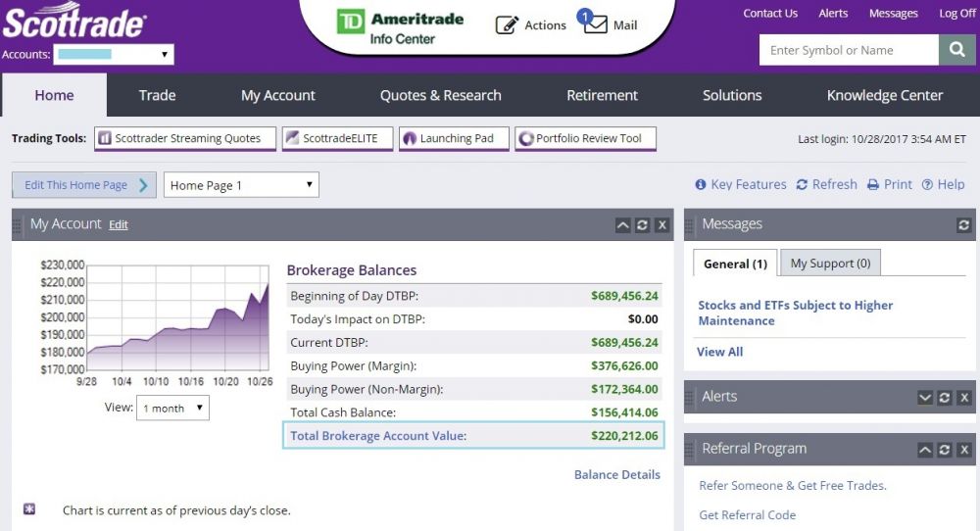The height and width of the screenshot is (531, 980).
Task: Refresh the My Account panel
Action: point(642,225)
